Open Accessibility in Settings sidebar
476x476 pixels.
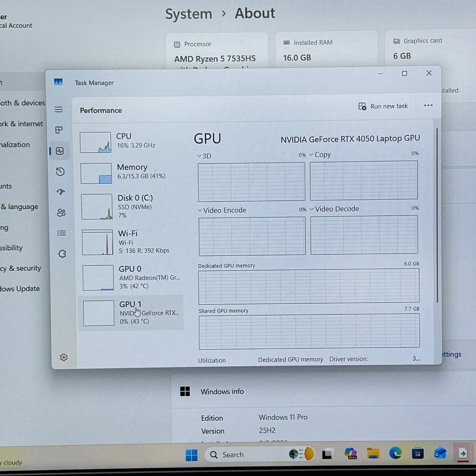[12, 248]
